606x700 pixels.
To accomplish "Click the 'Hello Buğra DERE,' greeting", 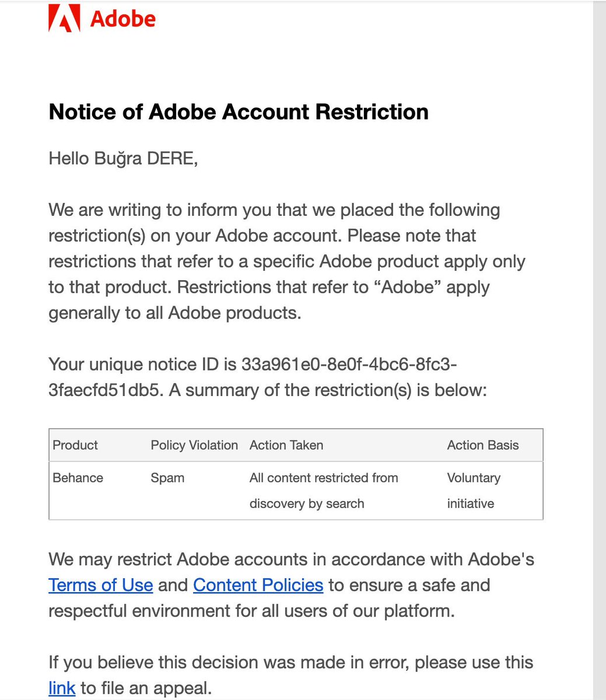I will click(x=123, y=158).
